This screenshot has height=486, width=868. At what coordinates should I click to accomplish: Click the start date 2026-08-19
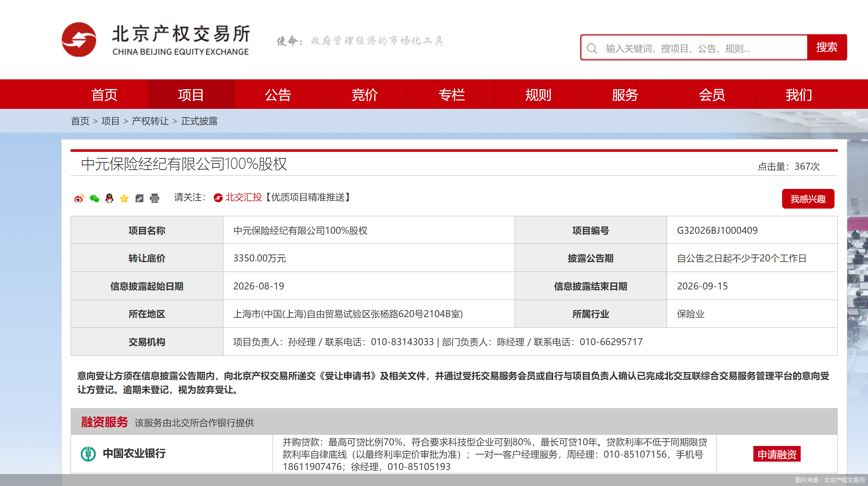click(259, 286)
